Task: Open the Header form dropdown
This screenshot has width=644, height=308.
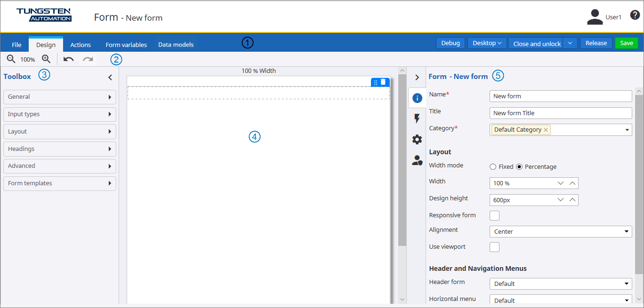Action: coord(560,284)
